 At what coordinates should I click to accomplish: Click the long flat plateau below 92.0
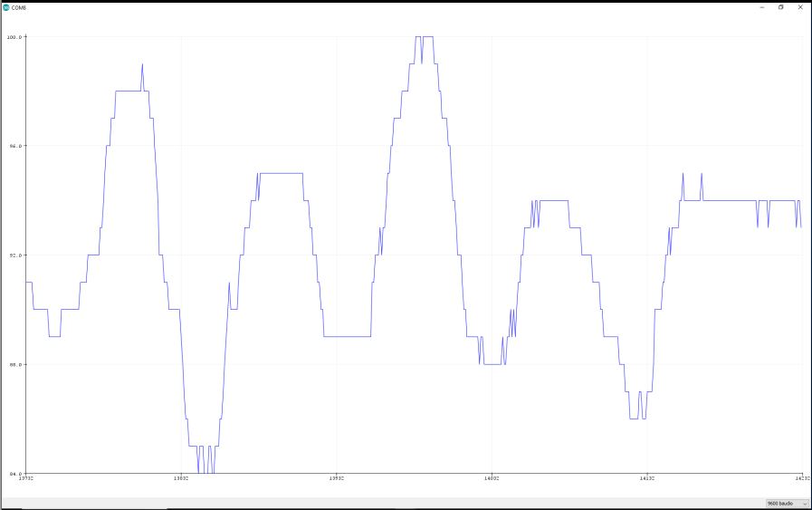pyautogui.click(x=348, y=337)
